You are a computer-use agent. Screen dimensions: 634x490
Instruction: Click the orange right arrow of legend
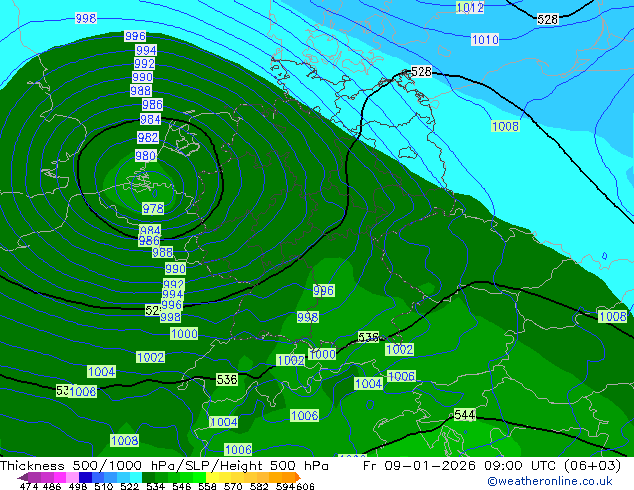click(x=298, y=477)
